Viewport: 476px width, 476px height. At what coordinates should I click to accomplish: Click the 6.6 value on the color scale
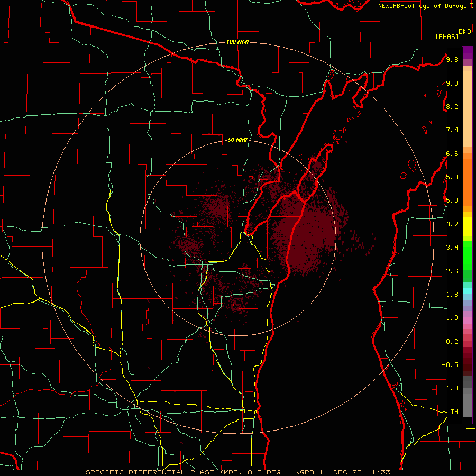452,153
